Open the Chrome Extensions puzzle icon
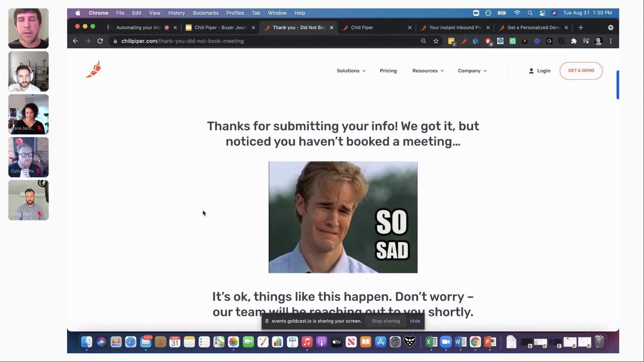The width and height of the screenshot is (644, 362). (x=574, y=41)
